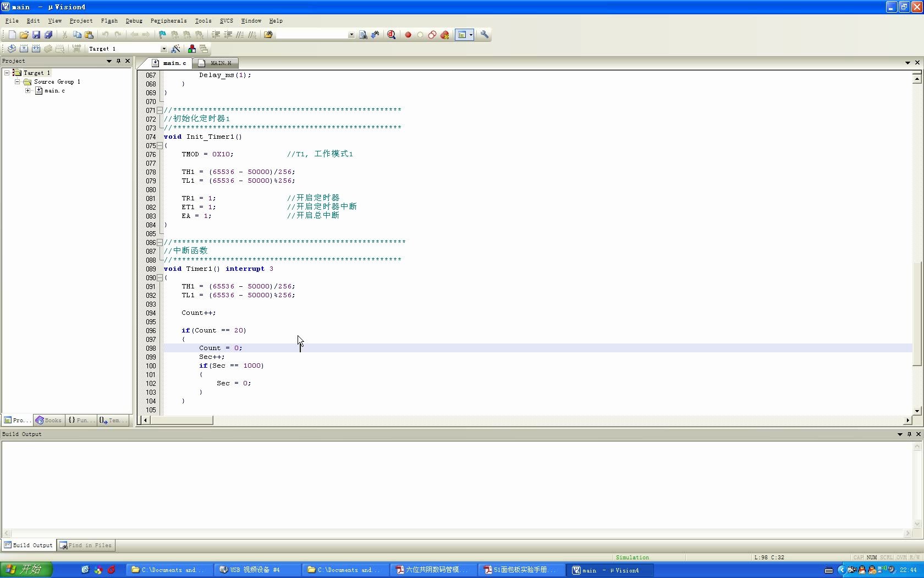Click the editor scroll-down arrow

917,411
